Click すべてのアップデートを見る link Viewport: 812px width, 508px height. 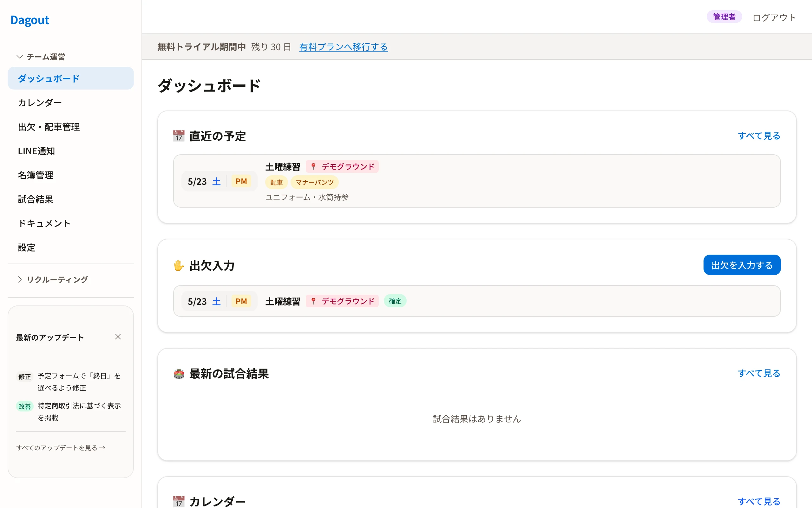coord(61,448)
